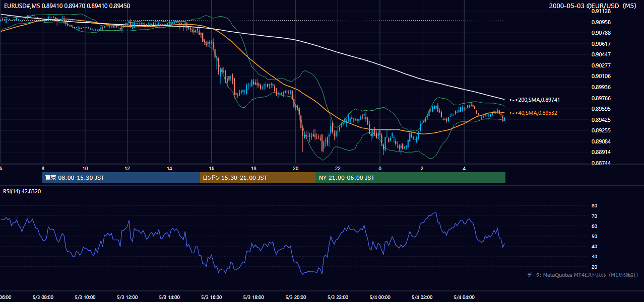
Task: Click the 0.88914 price axis label
Action: [602, 152]
